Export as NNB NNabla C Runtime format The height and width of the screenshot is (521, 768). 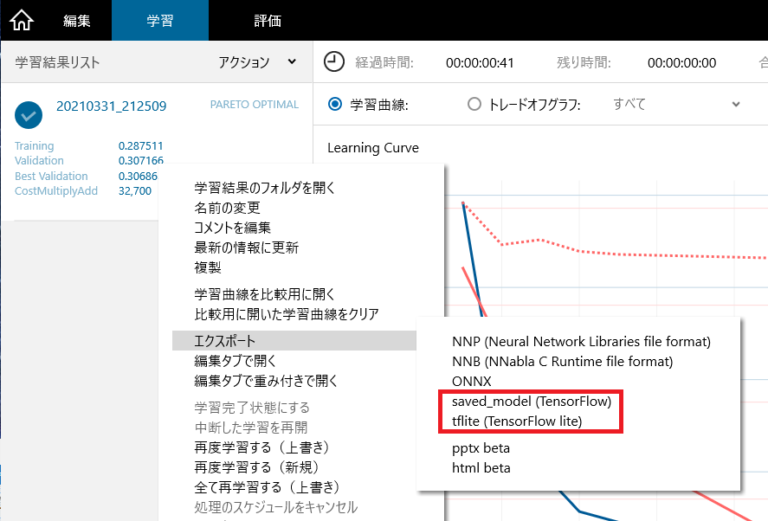click(x=562, y=361)
